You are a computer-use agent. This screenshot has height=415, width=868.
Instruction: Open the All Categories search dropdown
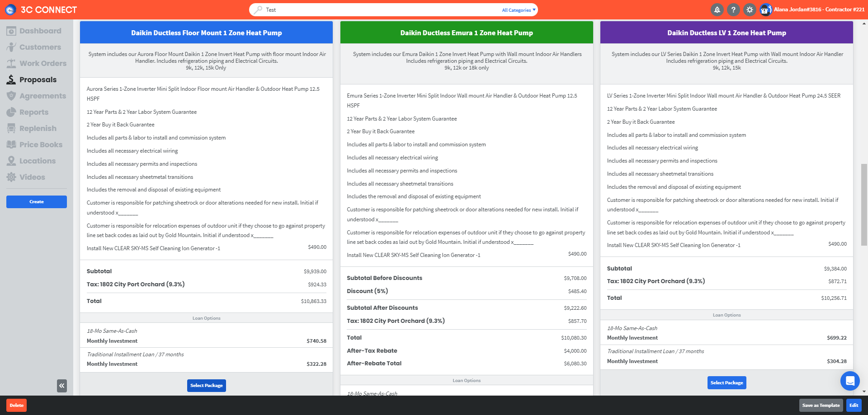click(x=519, y=10)
